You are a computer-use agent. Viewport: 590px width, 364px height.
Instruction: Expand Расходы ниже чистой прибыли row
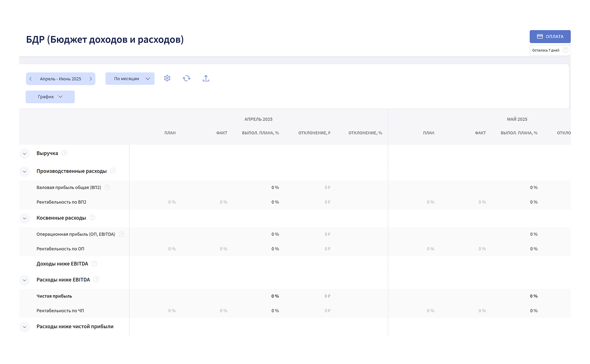[x=24, y=327]
